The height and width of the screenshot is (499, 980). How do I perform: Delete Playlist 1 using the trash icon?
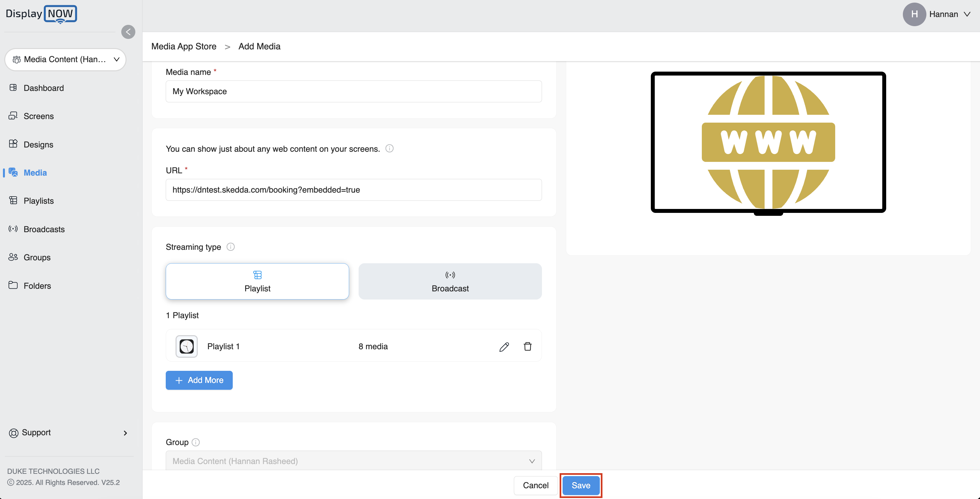click(x=527, y=346)
